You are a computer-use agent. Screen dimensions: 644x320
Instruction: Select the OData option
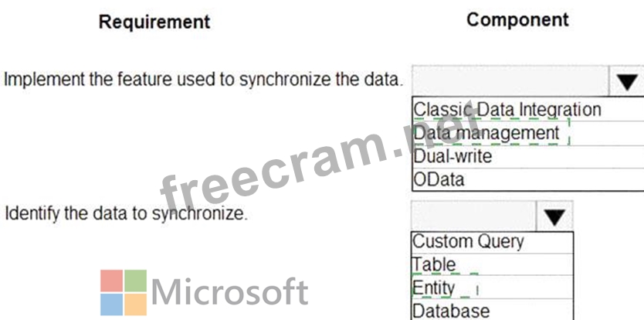pyautogui.click(x=439, y=180)
